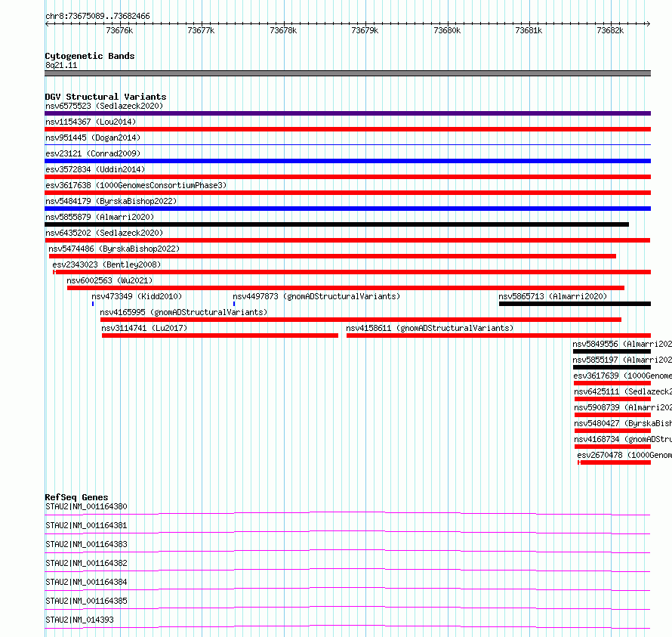The height and width of the screenshot is (637, 672).
Task: Click the left arrow on the ruler
Action: pyautogui.click(x=47, y=24)
